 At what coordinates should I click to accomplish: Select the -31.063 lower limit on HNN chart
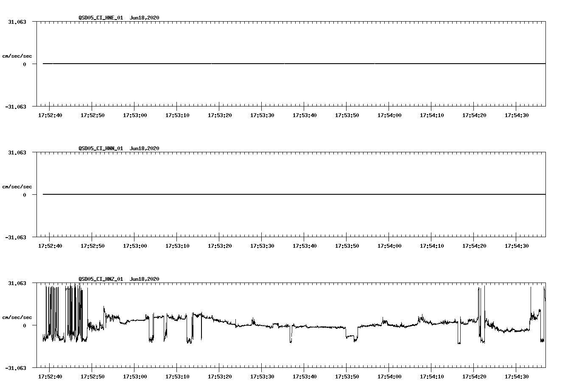[x=16, y=238]
